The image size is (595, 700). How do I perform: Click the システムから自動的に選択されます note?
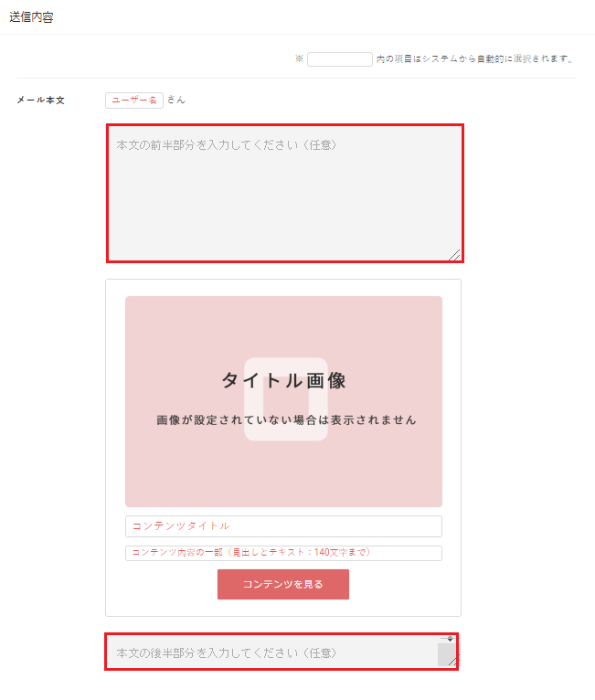pyautogui.click(x=475, y=58)
